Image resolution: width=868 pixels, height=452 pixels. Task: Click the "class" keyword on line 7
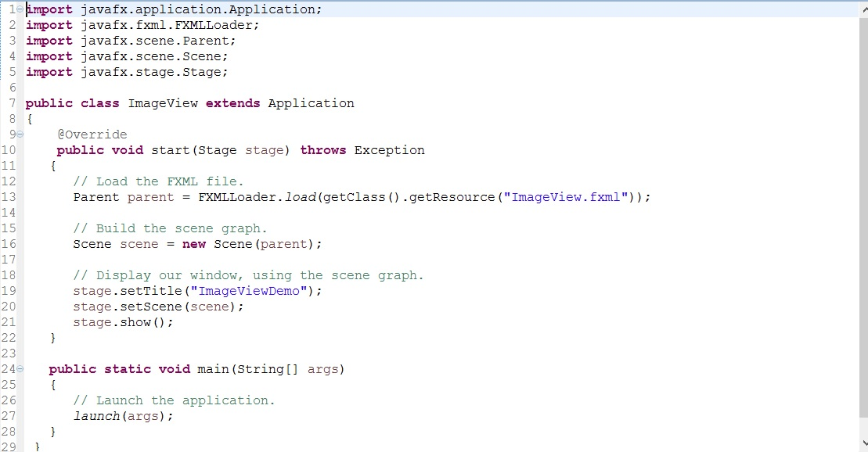[x=99, y=103]
